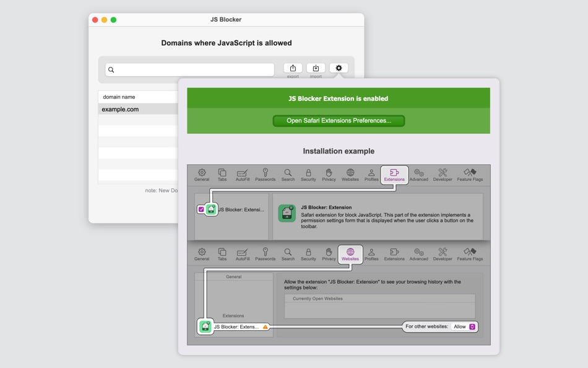Select the example.com row

point(137,109)
